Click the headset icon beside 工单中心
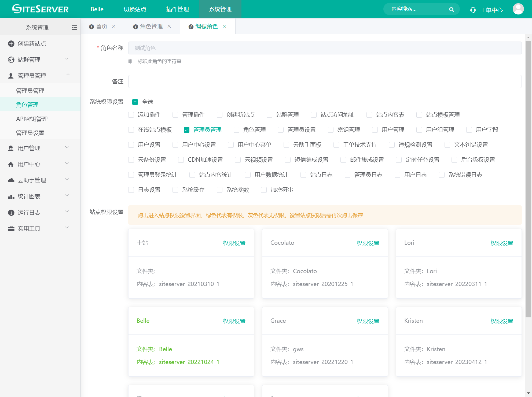The height and width of the screenshot is (397, 532). point(473,10)
